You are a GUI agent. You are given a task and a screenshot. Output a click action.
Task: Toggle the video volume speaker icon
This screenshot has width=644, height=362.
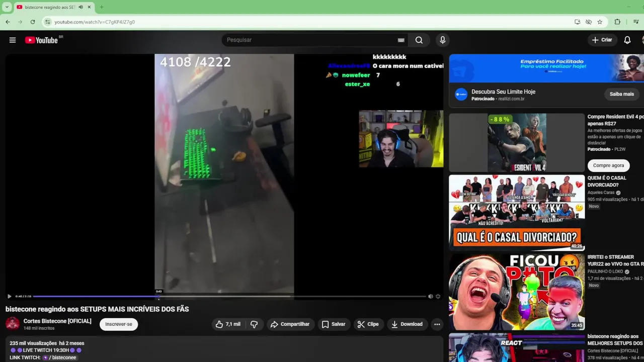coord(430,296)
